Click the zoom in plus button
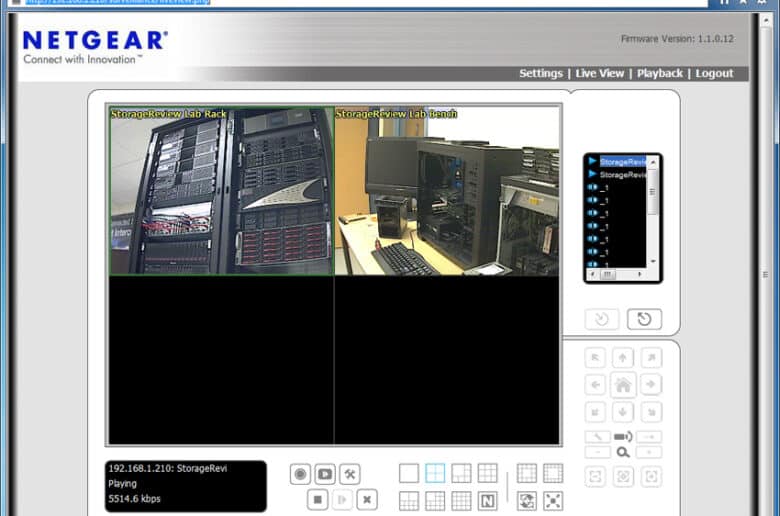 tap(649, 452)
